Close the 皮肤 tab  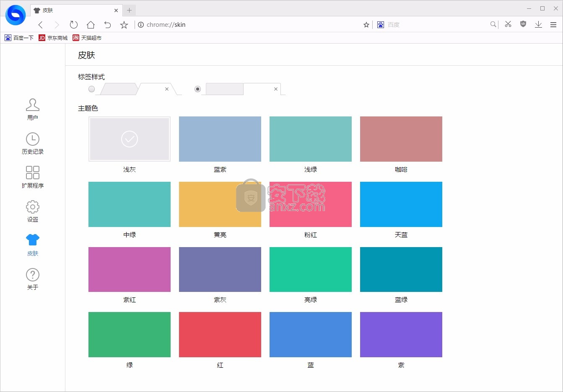click(116, 10)
